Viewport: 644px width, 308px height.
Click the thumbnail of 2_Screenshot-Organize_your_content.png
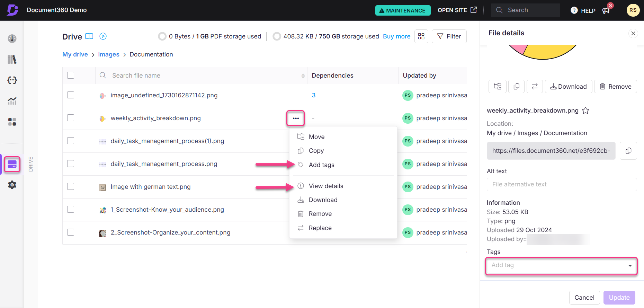click(103, 233)
